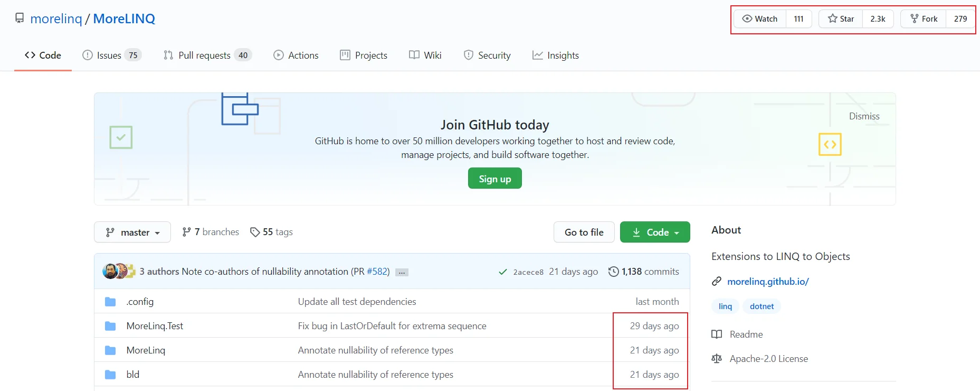Select the dotnet topic tag
Screen dimensions: 980x391
(762, 306)
